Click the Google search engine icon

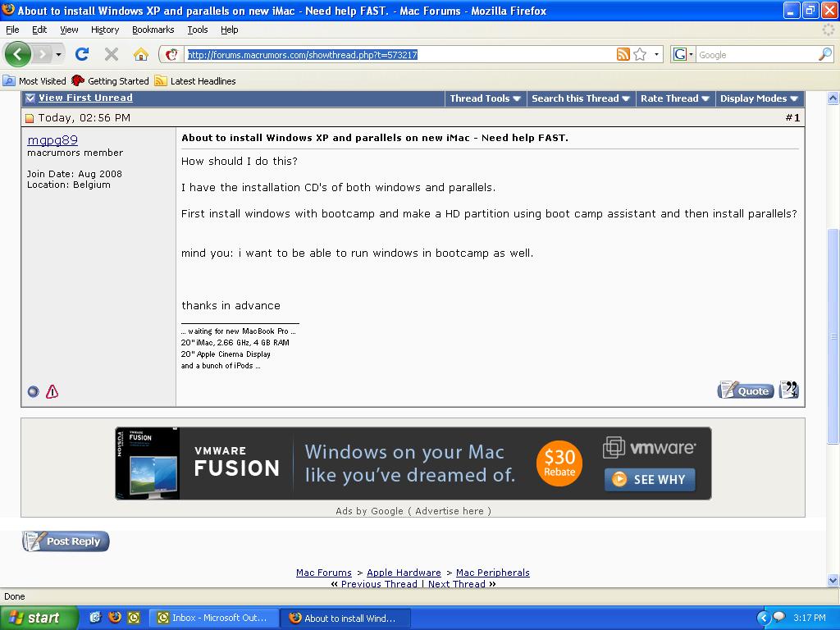(680, 54)
